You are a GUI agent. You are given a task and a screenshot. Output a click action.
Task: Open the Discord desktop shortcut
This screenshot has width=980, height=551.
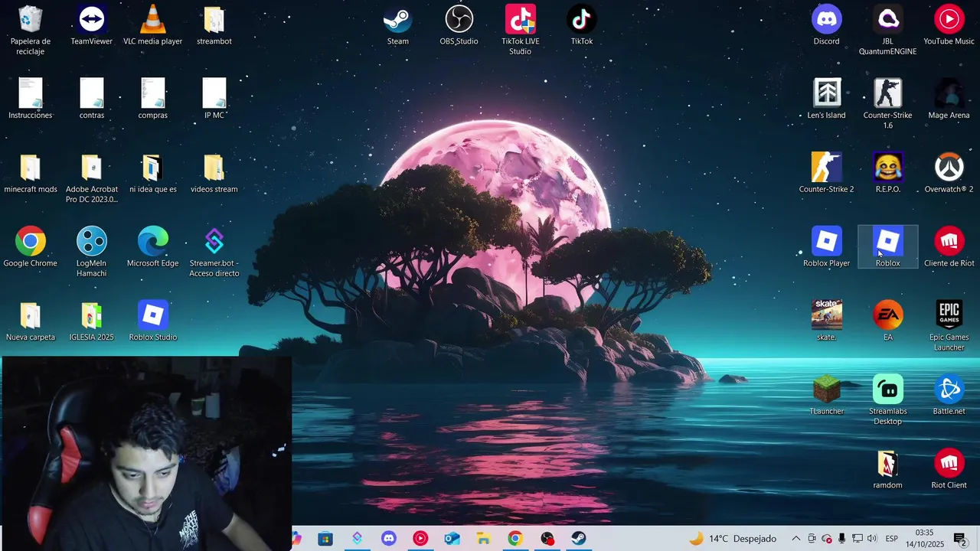827,26
